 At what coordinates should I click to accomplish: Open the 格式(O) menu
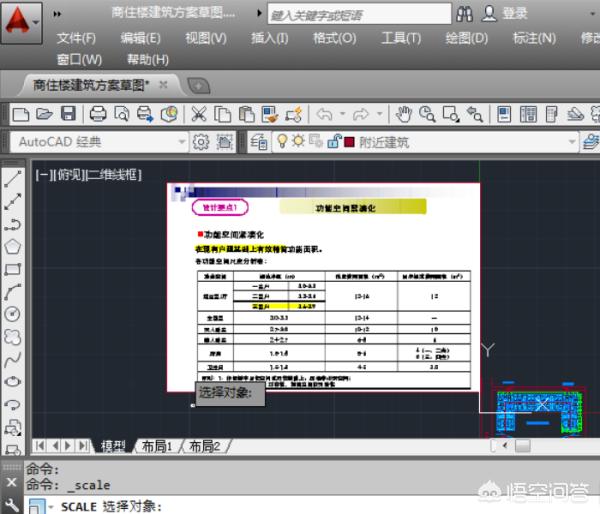click(x=334, y=38)
